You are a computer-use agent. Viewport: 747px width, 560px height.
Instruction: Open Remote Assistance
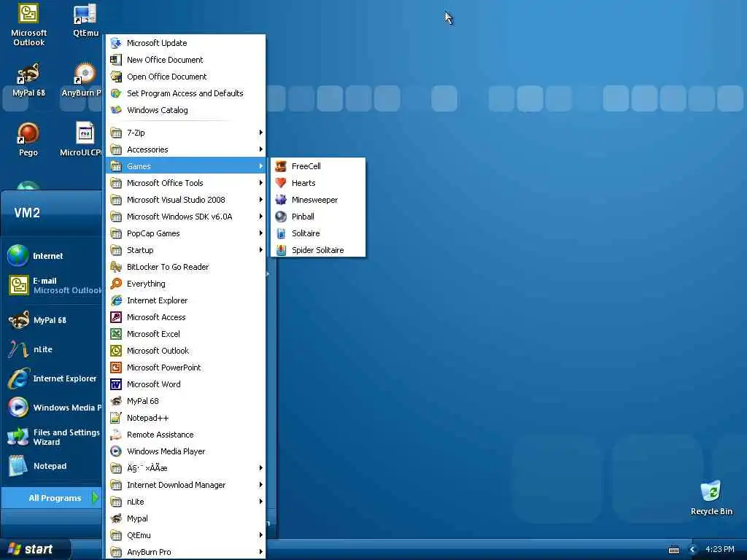tap(185, 435)
